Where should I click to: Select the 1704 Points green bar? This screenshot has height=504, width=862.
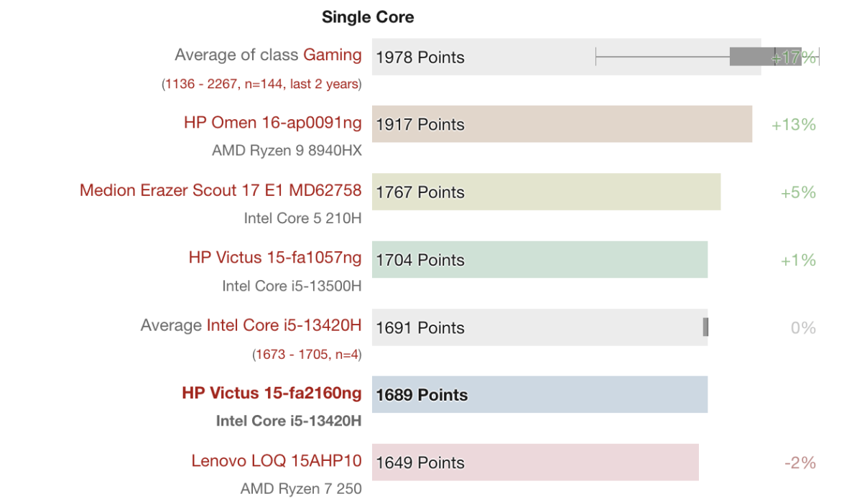(x=539, y=260)
